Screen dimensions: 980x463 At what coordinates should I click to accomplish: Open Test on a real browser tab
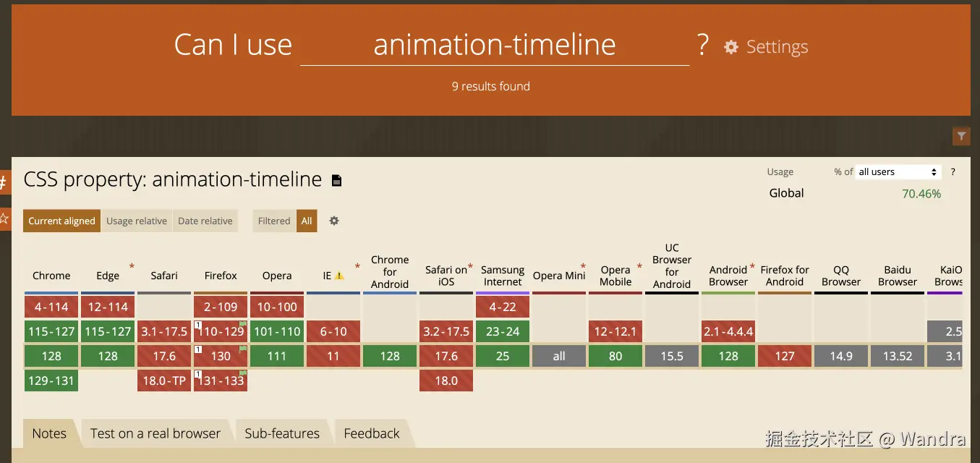(155, 433)
